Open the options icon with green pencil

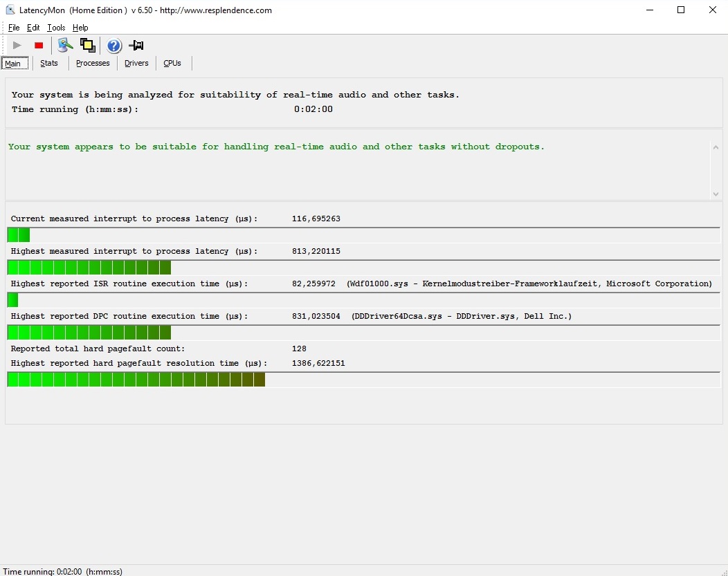(65, 46)
